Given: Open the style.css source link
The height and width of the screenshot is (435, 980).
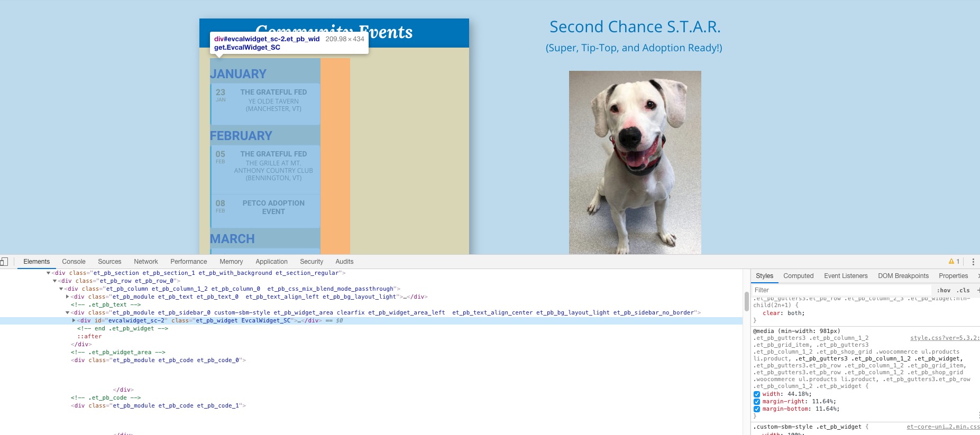Looking at the screenshot, I should tap(944, 338).
